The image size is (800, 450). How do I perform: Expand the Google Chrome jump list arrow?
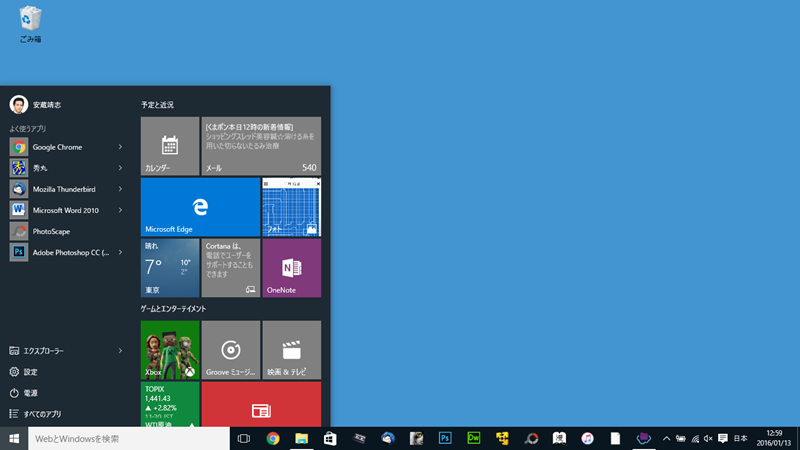120,147
